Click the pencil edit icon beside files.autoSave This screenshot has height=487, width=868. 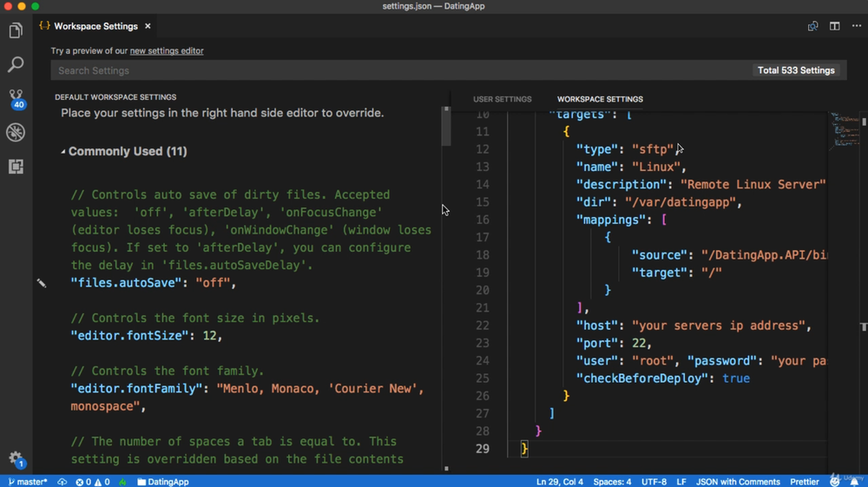[42, 283]
